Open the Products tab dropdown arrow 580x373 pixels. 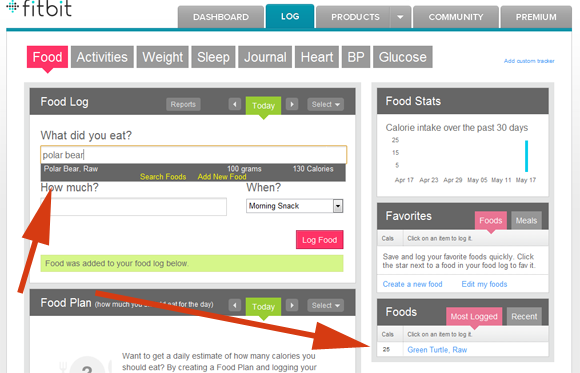(400, 17)
